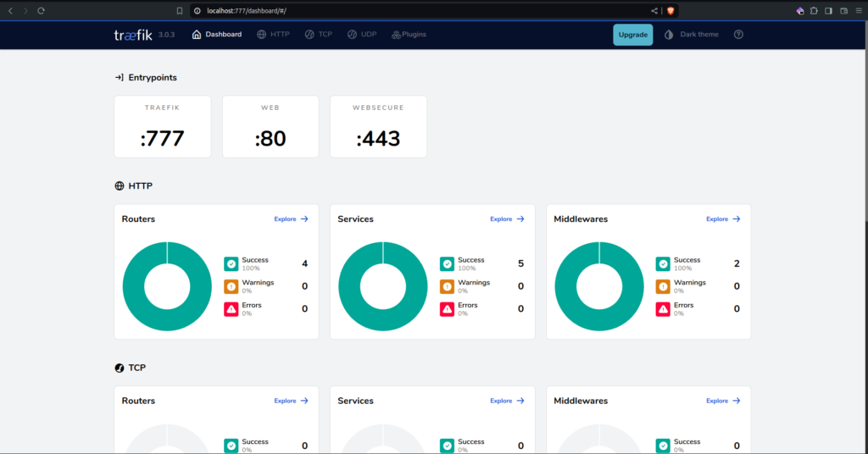868x454 pixels.
Task: Reload the page with the refresh icon
Action: (41, 10)
